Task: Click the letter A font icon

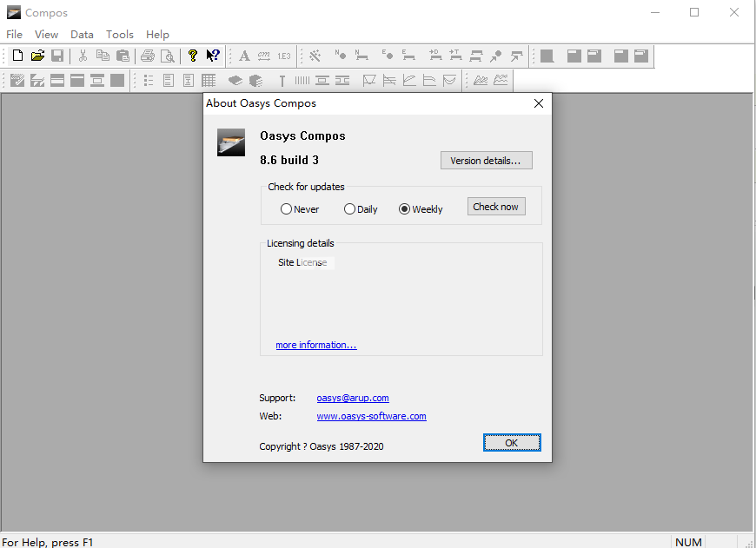Action: click(x=244, y=56)
